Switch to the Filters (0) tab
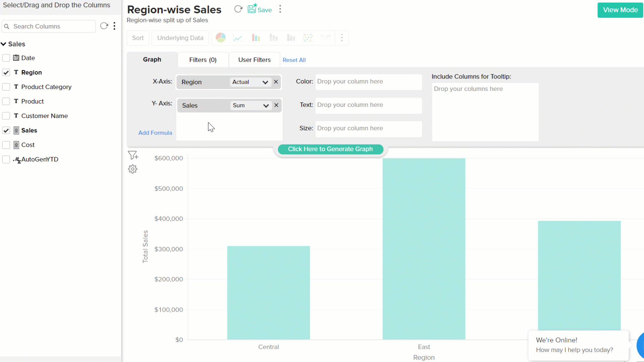This screenshot has width=644, height=362. tap(203, 60)
